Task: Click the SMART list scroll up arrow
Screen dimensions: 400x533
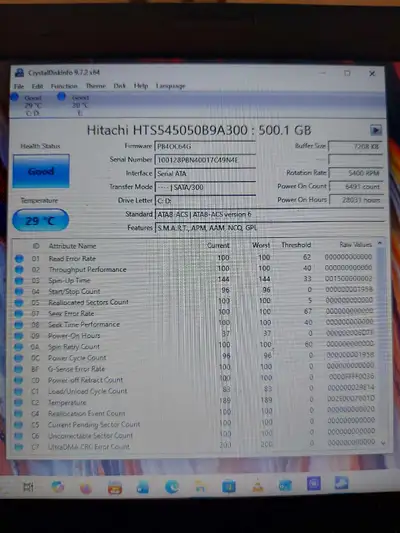Action: tap(380, 243)
